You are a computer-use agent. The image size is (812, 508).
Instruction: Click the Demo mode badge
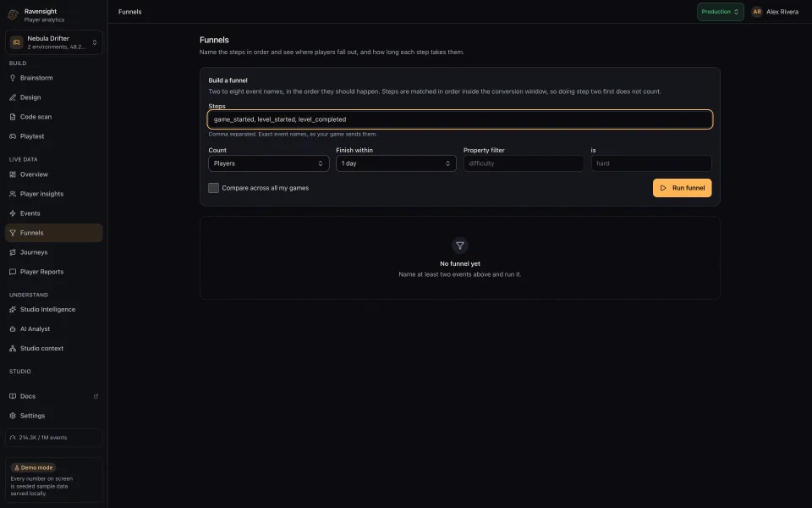(x=33, y=467)
